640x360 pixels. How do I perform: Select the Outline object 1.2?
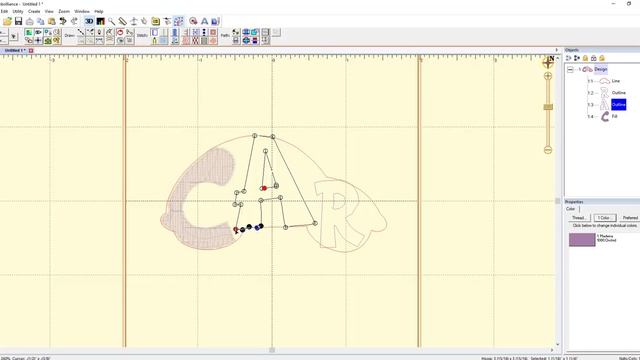618,93
